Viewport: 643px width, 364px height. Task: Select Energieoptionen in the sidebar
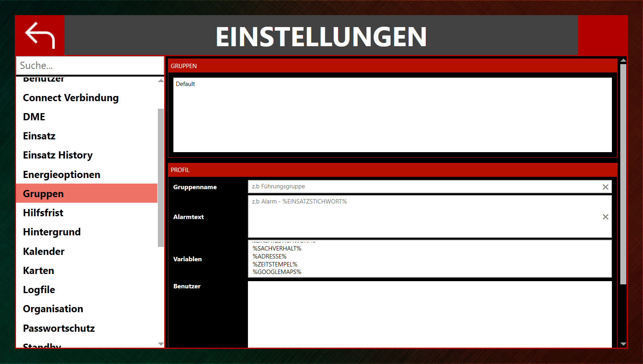click(x=61, y=174)
